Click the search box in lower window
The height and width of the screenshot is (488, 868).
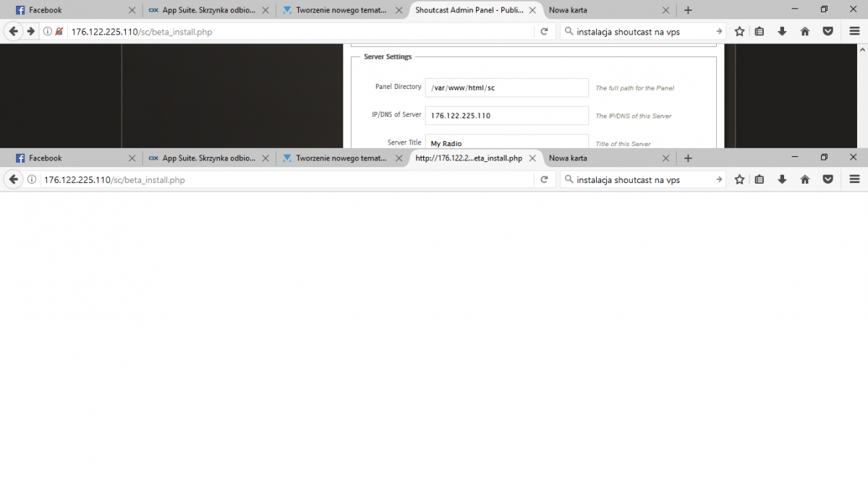[642, 179]
